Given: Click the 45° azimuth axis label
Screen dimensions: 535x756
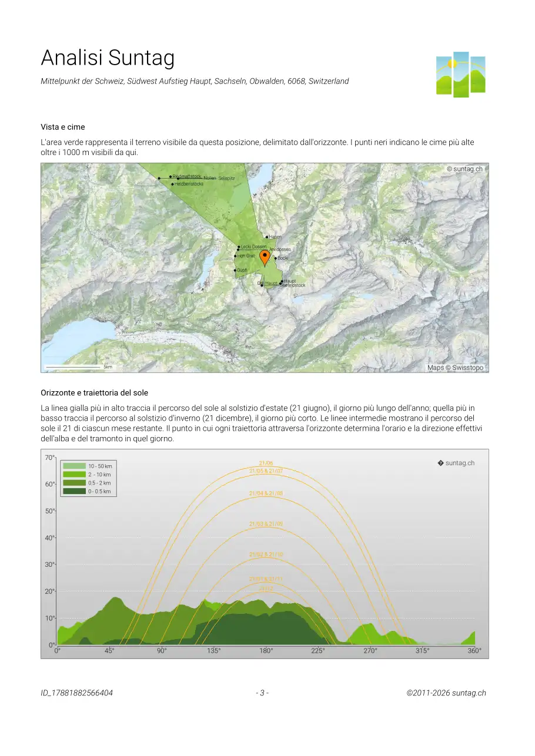Looking at the screenshot, I should point(109,651).
